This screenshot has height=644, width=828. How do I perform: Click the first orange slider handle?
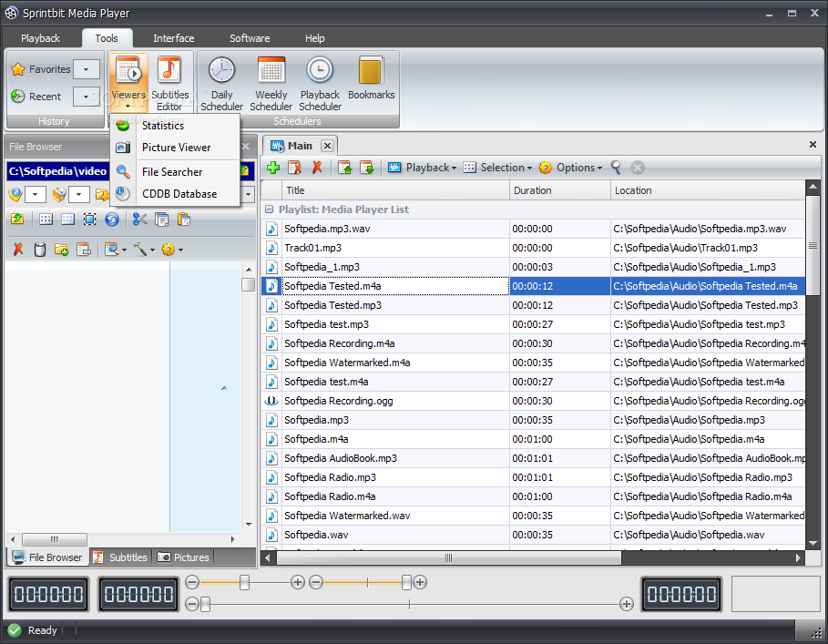coord(244,582)
